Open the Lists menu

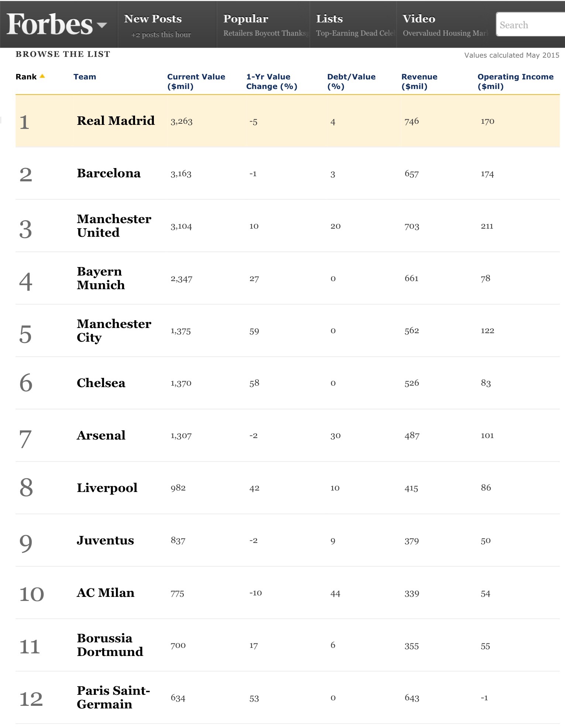click(329, 19)
